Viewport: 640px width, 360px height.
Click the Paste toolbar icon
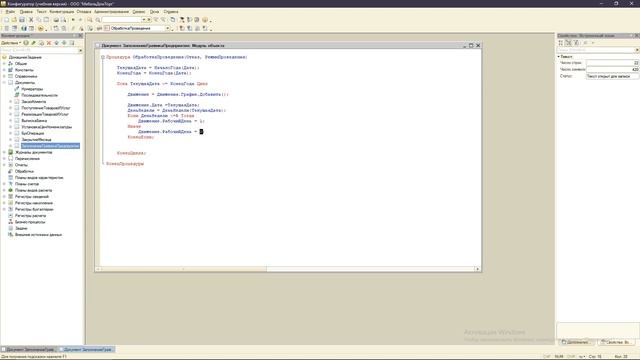[46, 20]
